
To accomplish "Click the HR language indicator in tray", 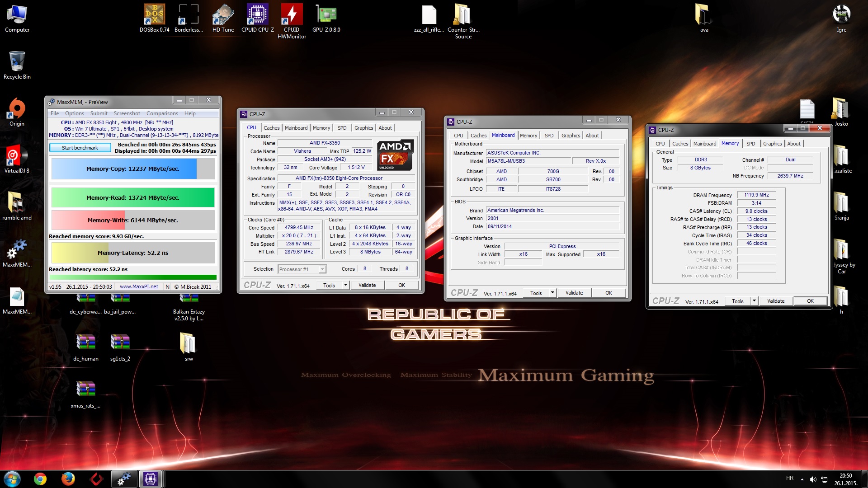I will point(790,478).
